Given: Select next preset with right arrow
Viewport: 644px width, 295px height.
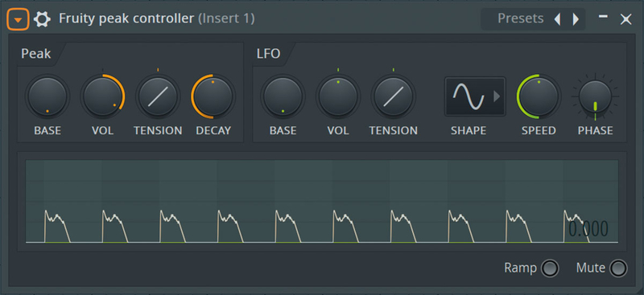Looking at the screenshot, I should click(x=576, y=19).
